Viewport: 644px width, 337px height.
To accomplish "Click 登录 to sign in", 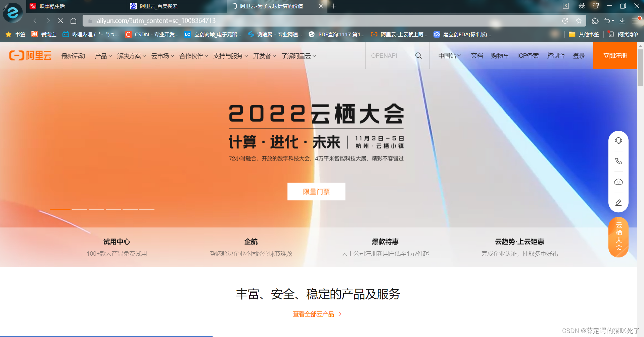I will (x=579, y=56).
